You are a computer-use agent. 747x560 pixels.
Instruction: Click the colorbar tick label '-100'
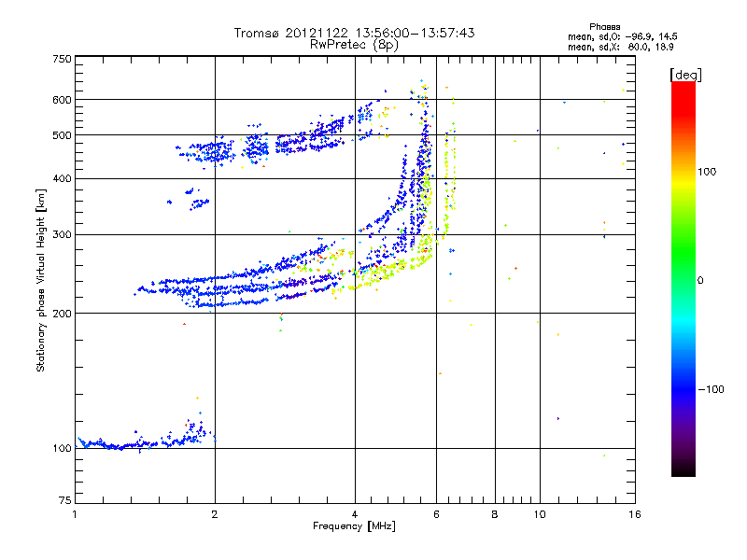tap(711, 389)
